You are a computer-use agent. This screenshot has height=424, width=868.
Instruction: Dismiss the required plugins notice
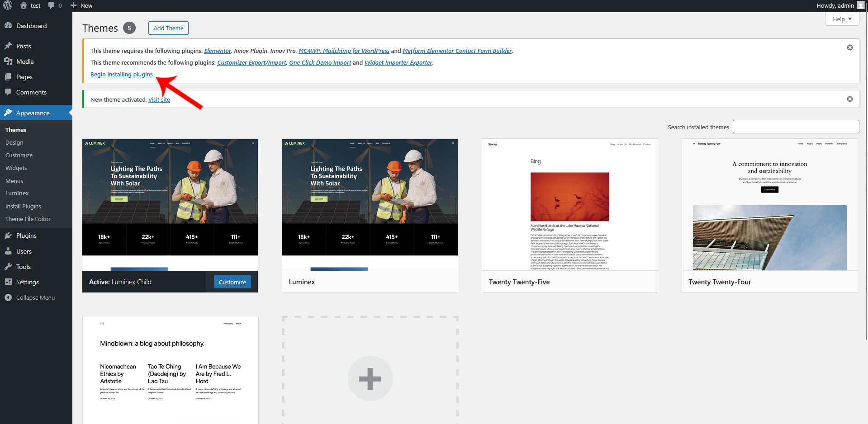(x=849, y=47)
